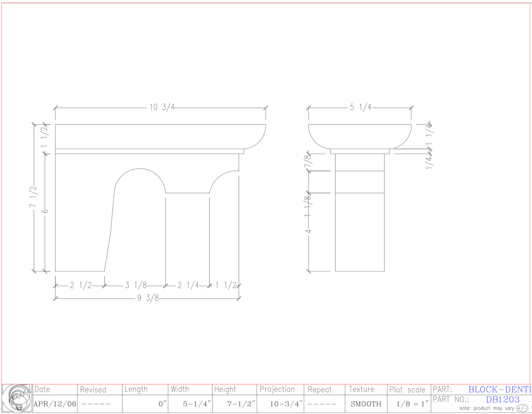Select the 7/8 dimension on end view
Image resolution: width=532 pixels, height=414 pixels.
[308, 161]
